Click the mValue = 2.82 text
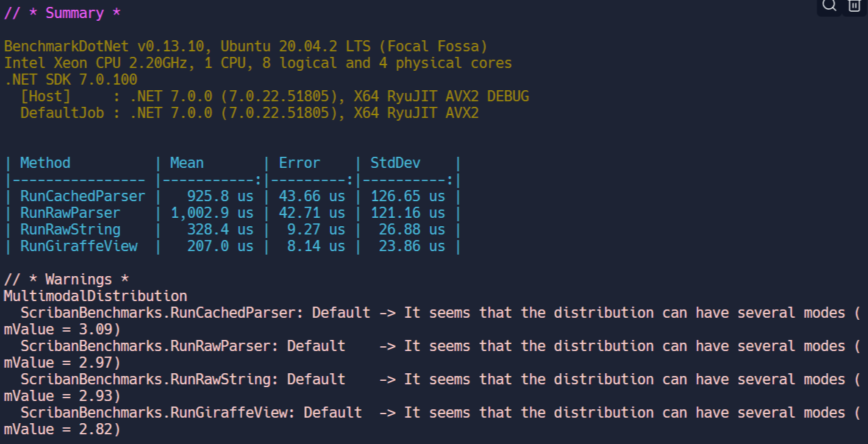 click(x=62, y=429)
